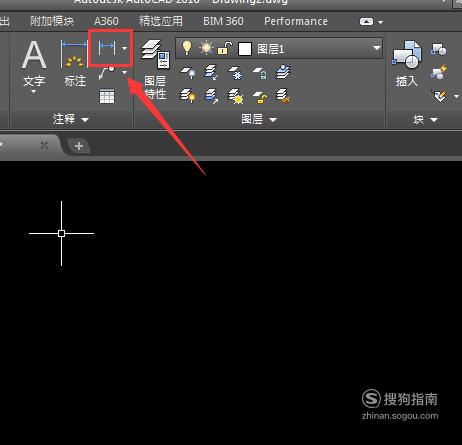Click the Turn All Layers On icon
Image resolution: width=462 pixels, height=445 pixels.
[188, 96]
